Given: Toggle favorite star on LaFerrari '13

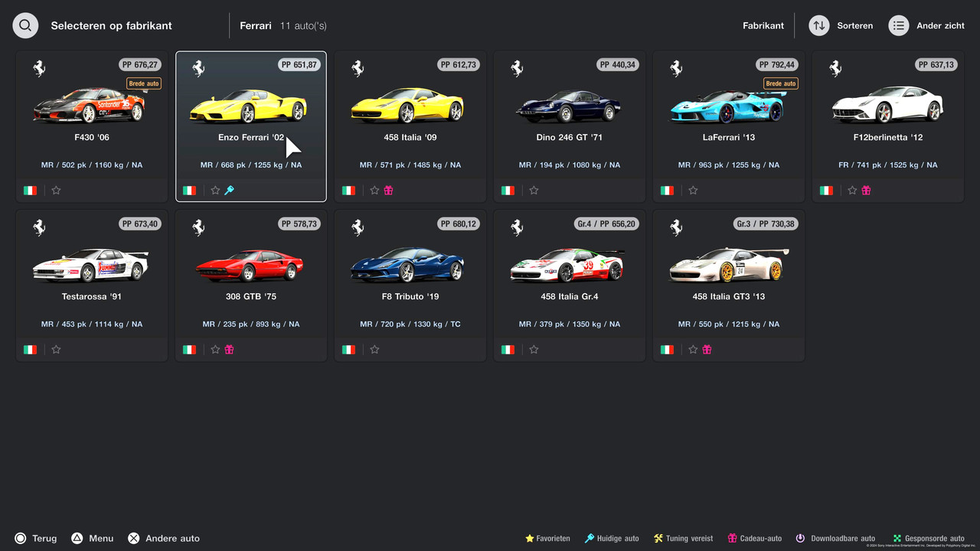Looking at the screenshot, I should pos(693,191).
